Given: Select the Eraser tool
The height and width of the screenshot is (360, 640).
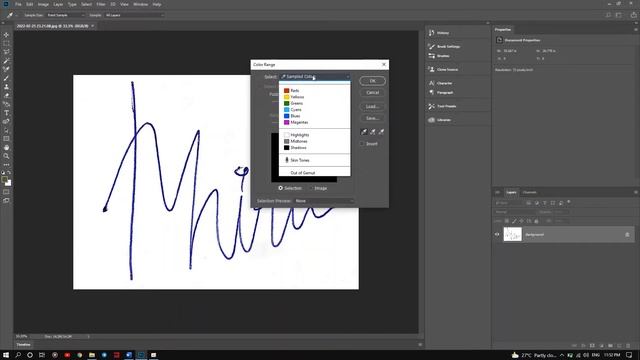Looking at the screenshot, I should click(x=6, y=96).
